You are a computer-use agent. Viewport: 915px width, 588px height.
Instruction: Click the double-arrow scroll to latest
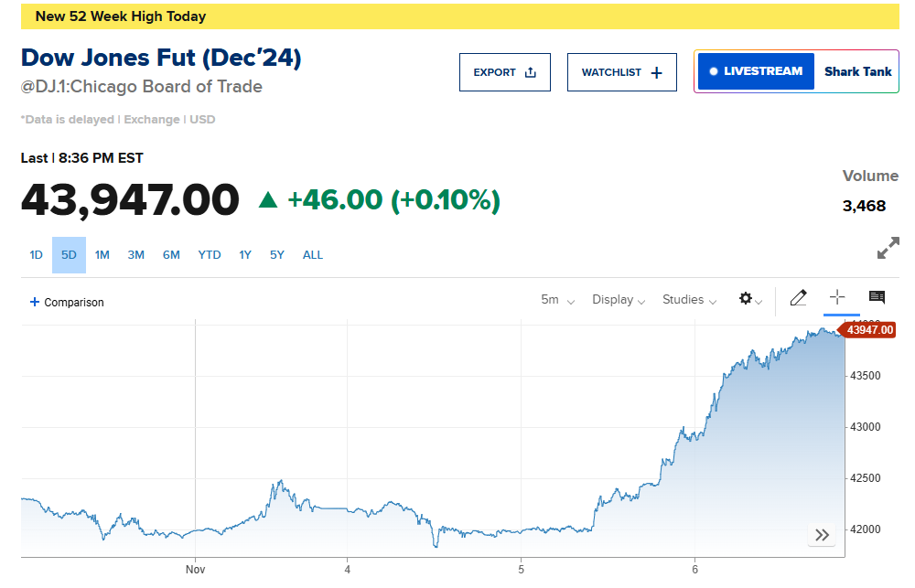coord(822,535)
